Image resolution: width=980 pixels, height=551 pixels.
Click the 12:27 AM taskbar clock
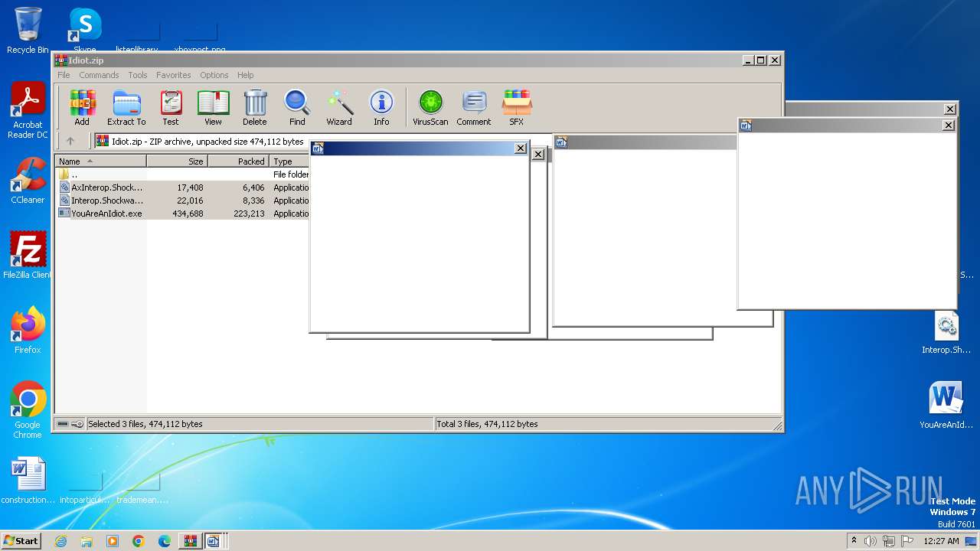941,541
